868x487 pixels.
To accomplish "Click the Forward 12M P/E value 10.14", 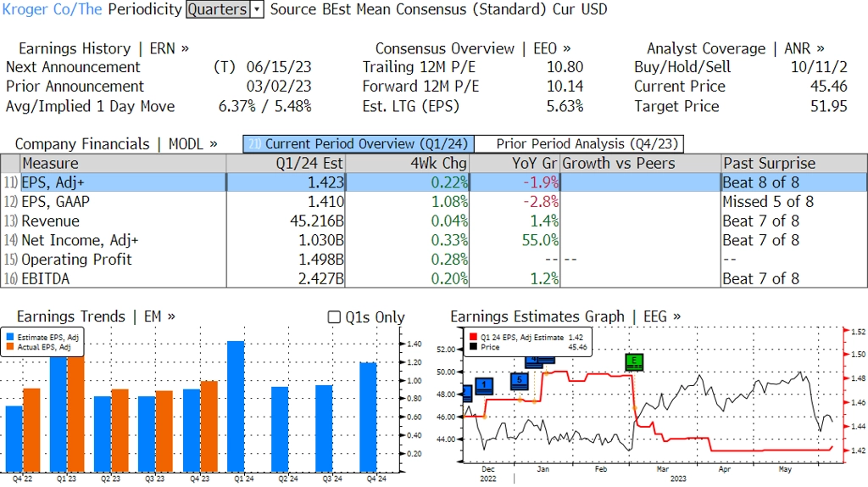I will coord(565,87).
